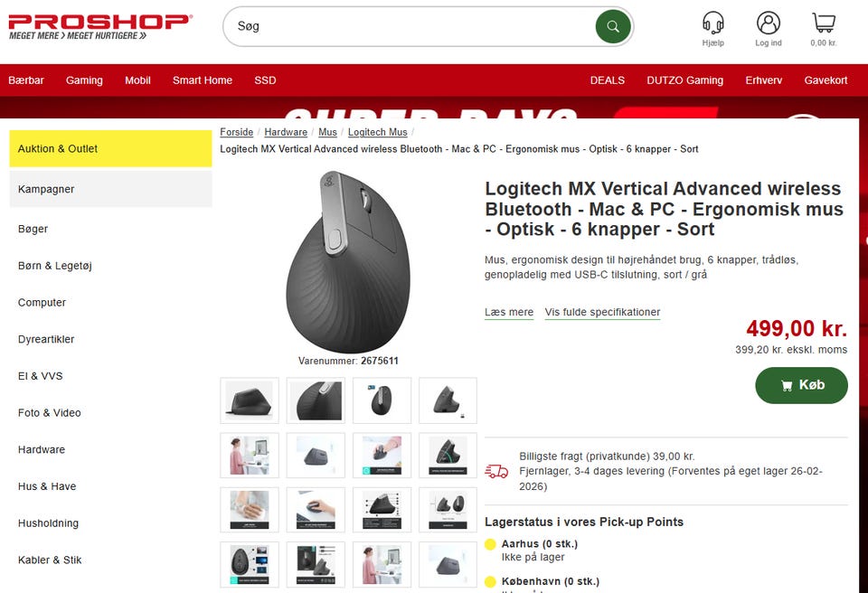Open the Computer sidebar category
This screenshot has width=868, height=593.
pyautogui.click(x=42, y=302)
